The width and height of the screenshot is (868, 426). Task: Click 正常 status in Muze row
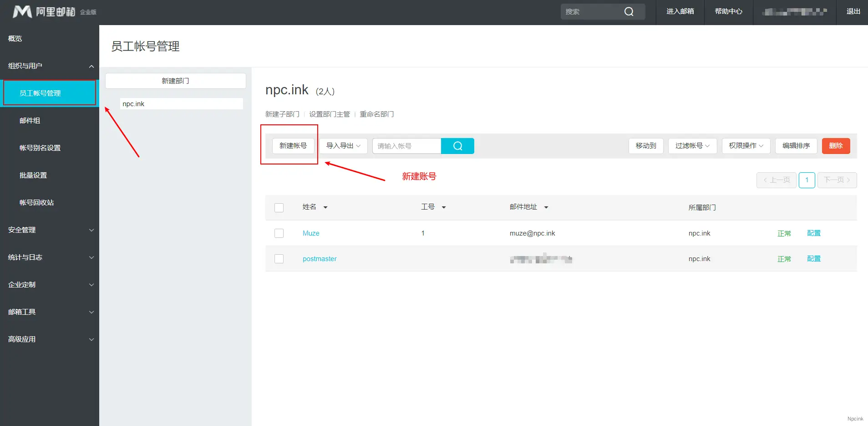[784, 234]
